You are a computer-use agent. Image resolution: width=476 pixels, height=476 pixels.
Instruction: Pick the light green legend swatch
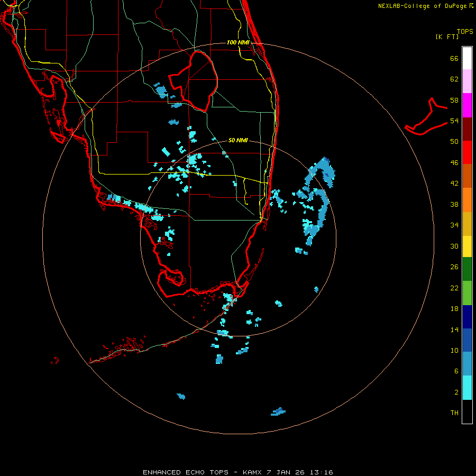467,293
